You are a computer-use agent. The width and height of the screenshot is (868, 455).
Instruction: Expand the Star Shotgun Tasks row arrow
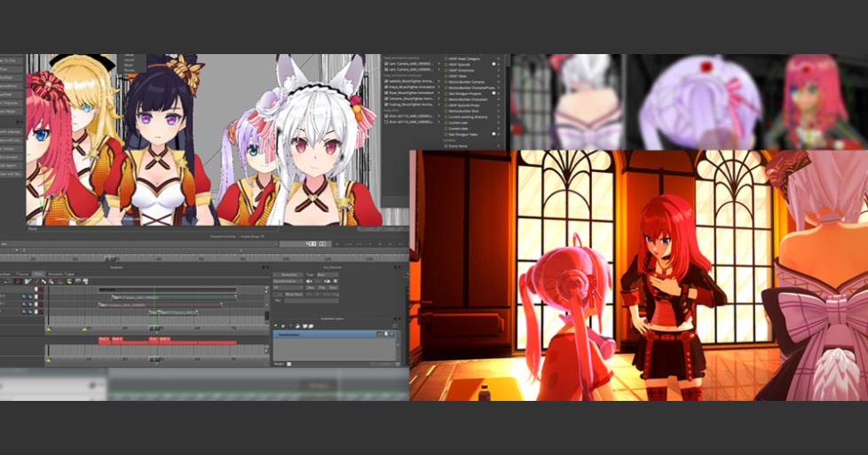[x=498, y=135]
